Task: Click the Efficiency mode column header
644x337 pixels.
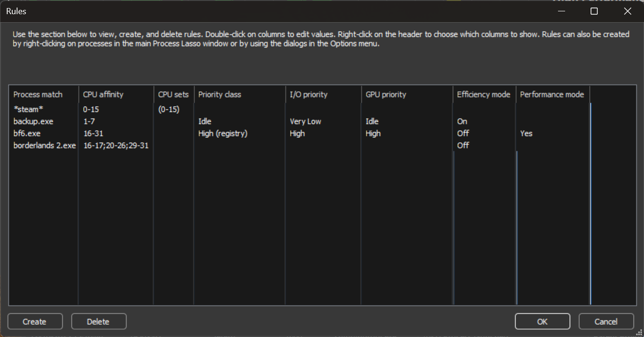Action: point(483,94)
